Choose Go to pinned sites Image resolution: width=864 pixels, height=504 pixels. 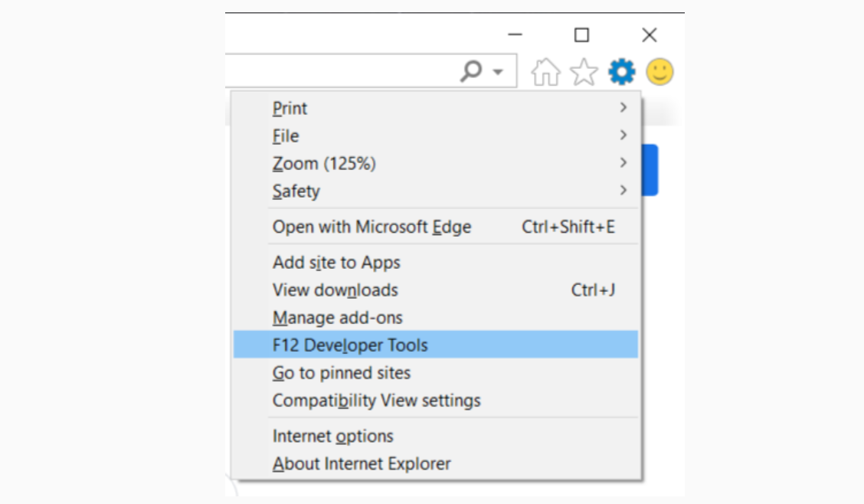click(342, 372)
